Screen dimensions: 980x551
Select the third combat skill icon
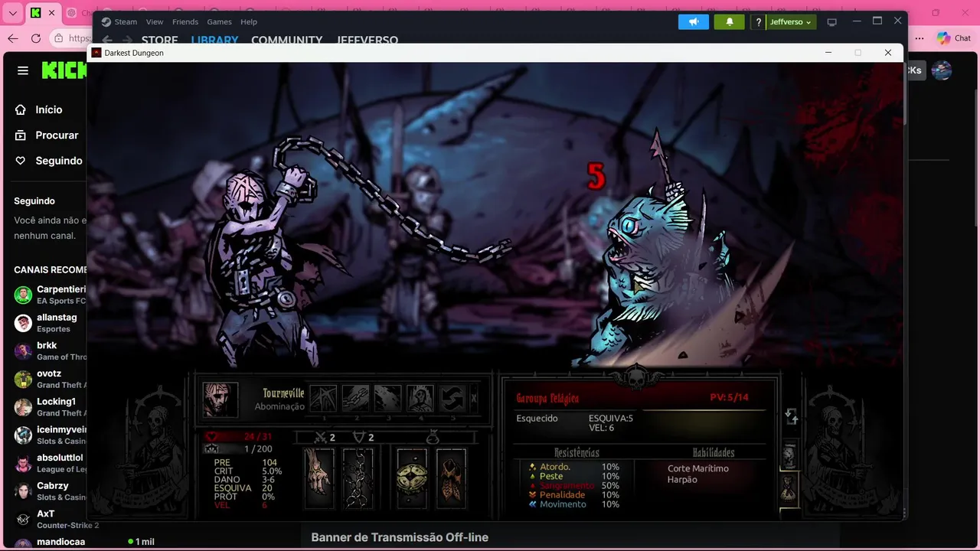[x=388, y=399]
